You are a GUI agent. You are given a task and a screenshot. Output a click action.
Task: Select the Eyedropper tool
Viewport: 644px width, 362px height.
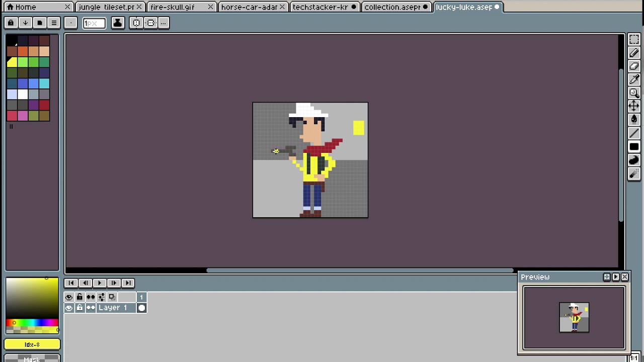point(634,79)
